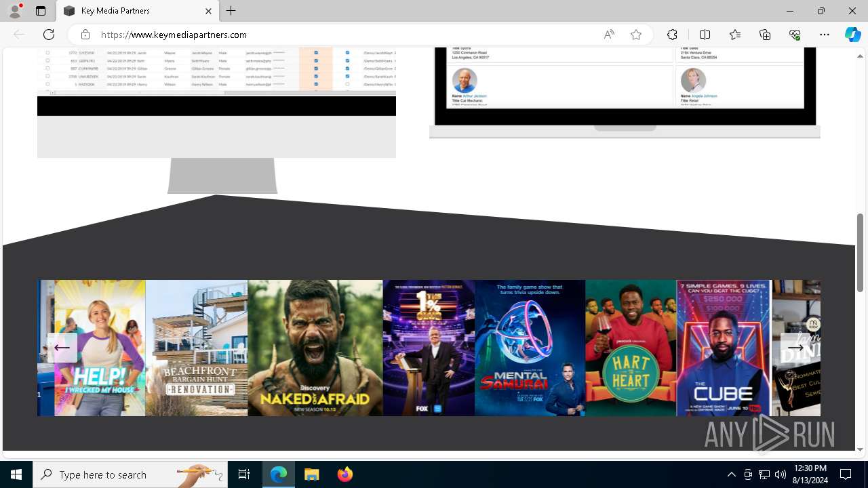Open the network tray icon
This screenshot has height=488, width=868.
click(764, 474)
